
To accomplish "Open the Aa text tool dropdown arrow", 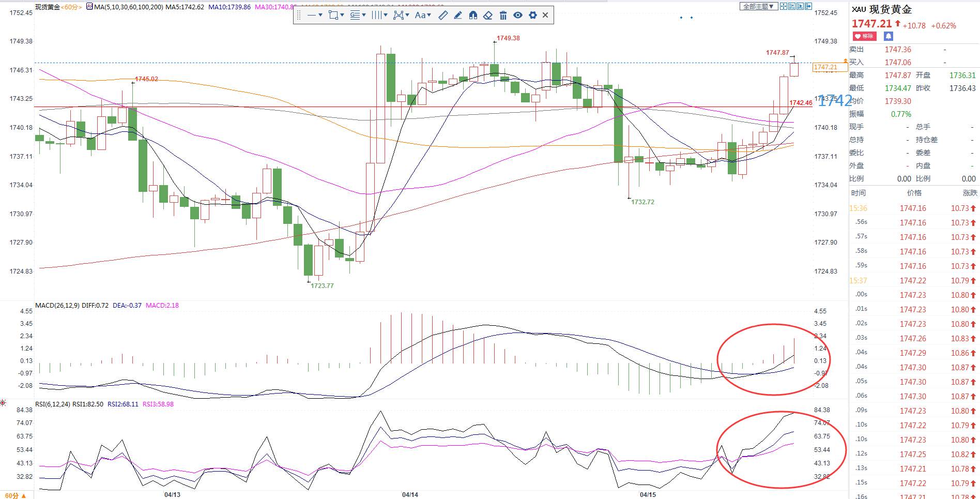I will 429,16.
